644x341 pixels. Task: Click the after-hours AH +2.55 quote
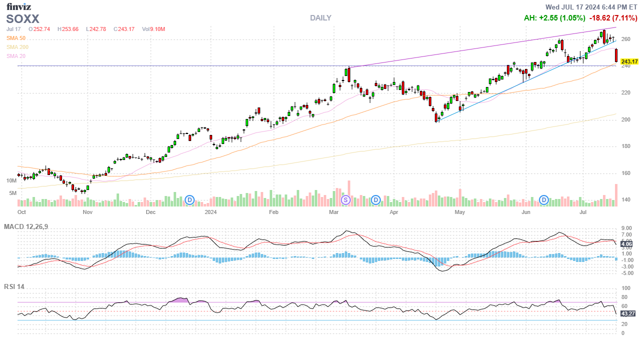(554, 18)
